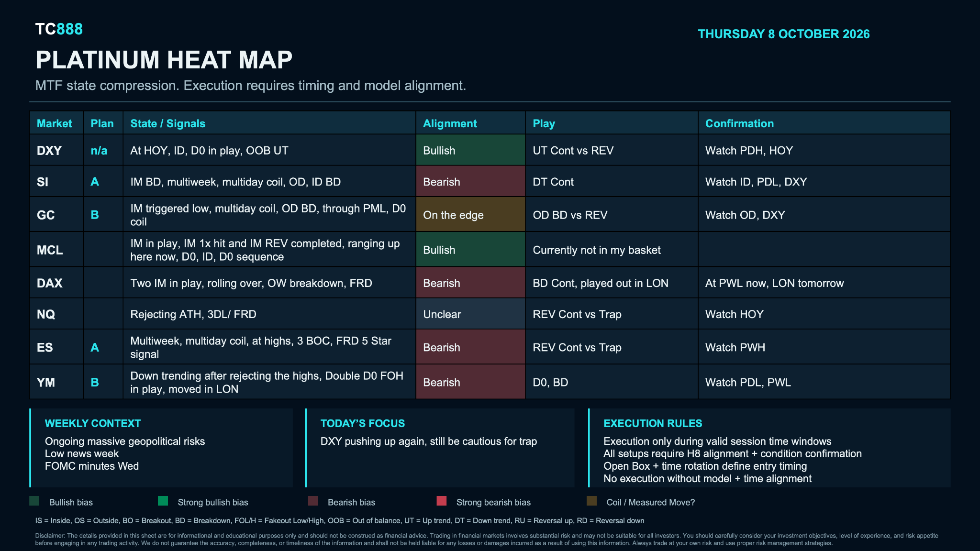The image size is (980, 551).
Task: Click the Bullish alignment cell in DXY row
Action: coord(471,150)
